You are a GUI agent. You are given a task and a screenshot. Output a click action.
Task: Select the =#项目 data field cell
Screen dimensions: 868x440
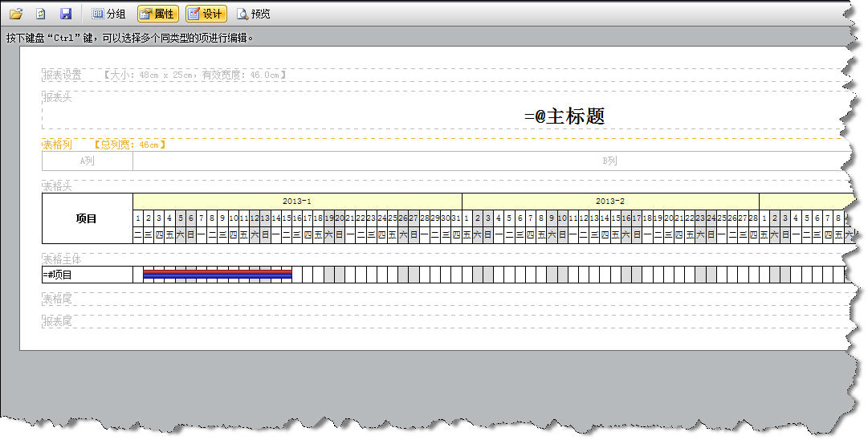coord(88,275)
